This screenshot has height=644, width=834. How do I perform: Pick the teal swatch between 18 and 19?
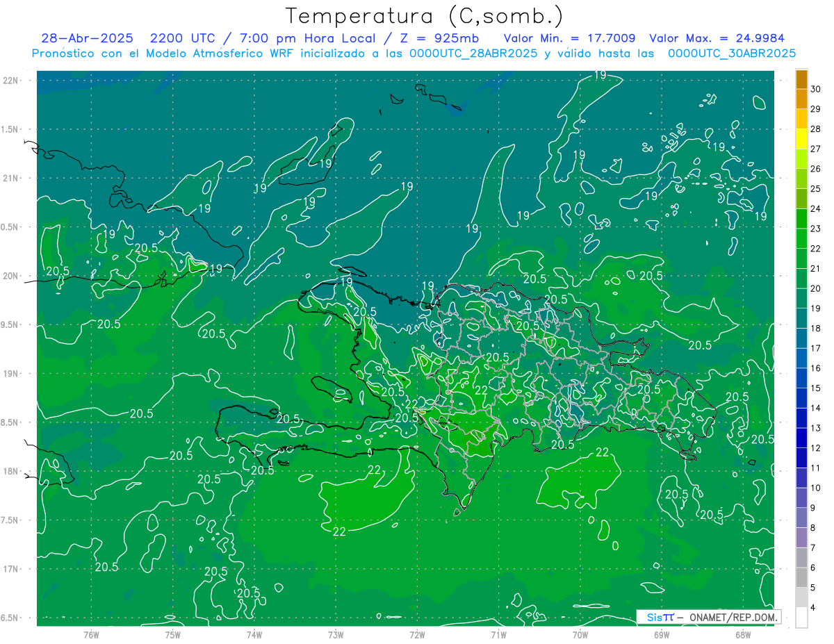point(801,318)
